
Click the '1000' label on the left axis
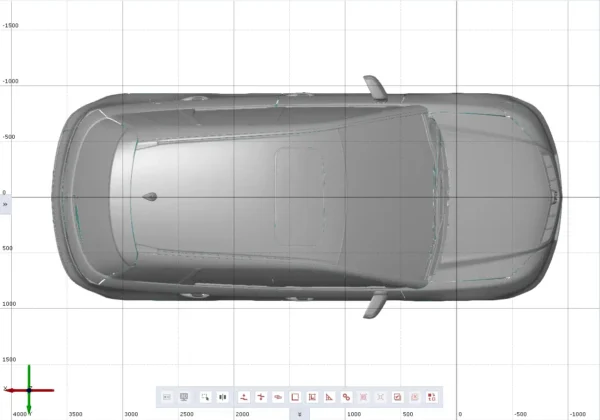coord(9,304)
